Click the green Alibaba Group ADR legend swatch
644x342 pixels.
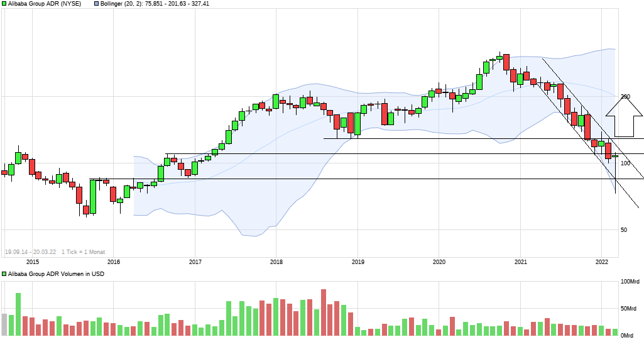pyautogui.click(x=4, y=4)
